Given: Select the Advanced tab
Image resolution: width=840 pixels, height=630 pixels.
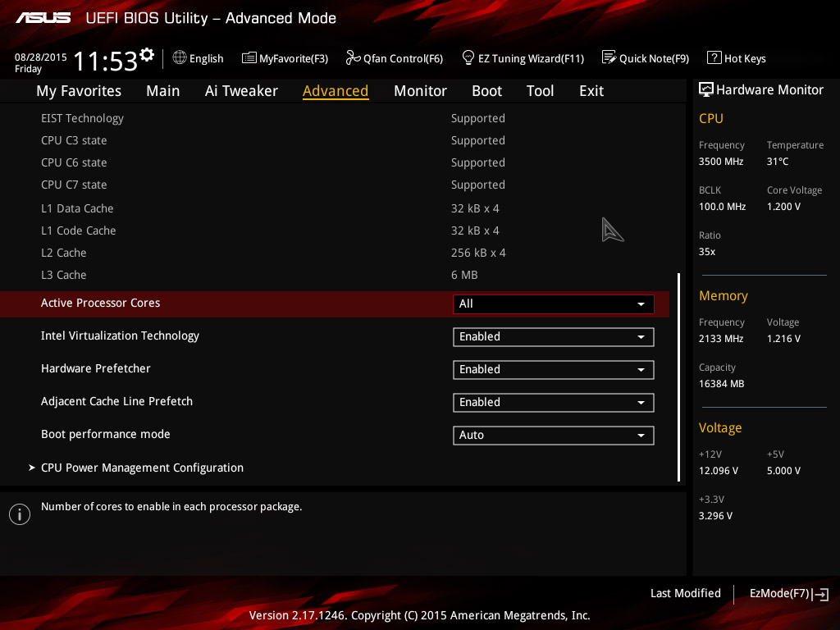Looking at the screenshot, I should point(336,91).
